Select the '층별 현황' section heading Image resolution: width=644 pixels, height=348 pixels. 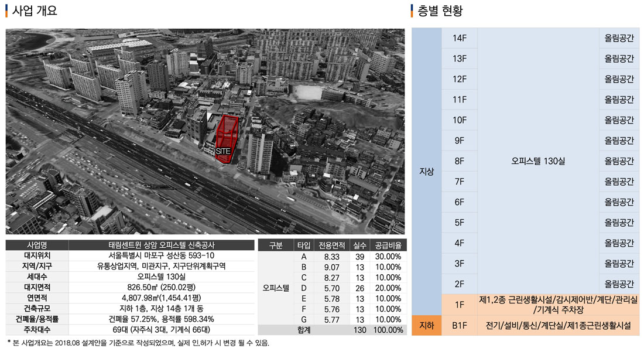pos(440,11)
